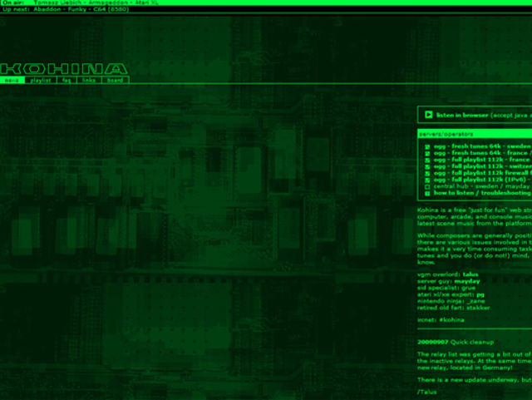
Task: Click the icon next to full playlist 112k (IPv6)
Action: [427, 180]
